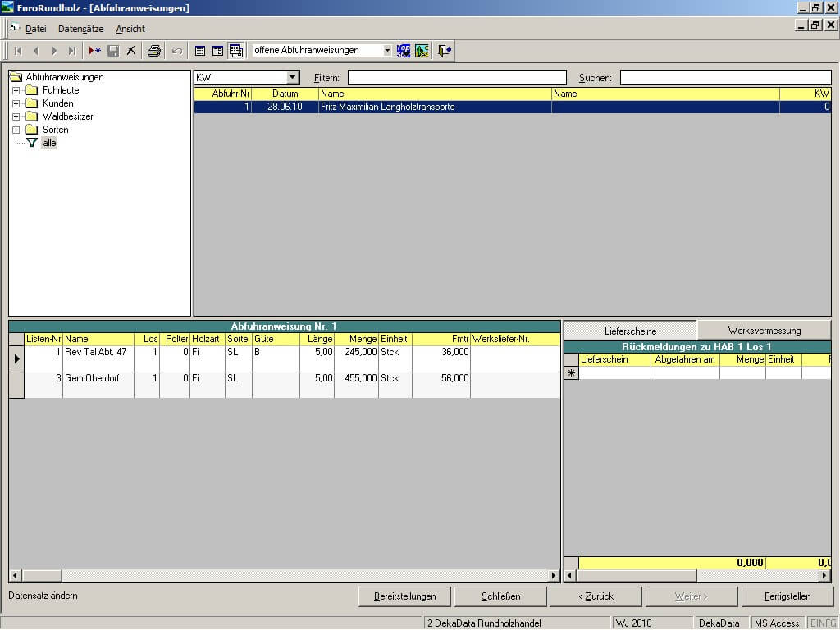Click the Bereitstellungen button

pos(405,596)
